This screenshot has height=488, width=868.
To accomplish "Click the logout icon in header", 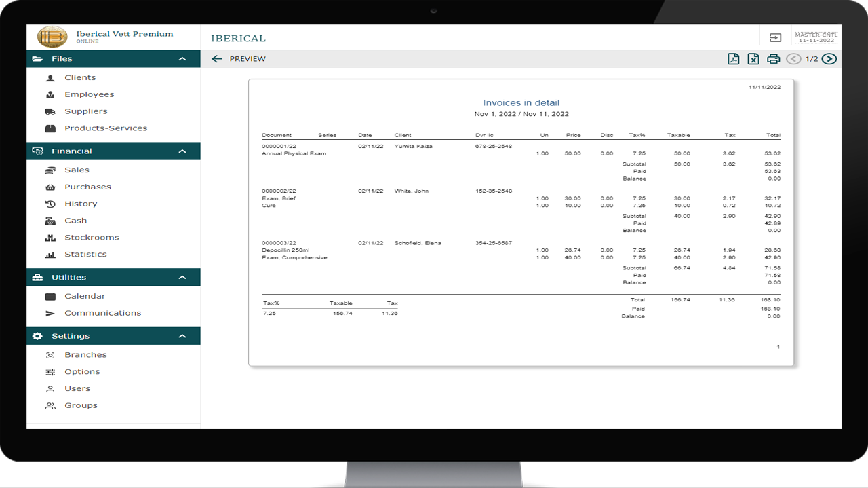I will click(x=775, y=38).
